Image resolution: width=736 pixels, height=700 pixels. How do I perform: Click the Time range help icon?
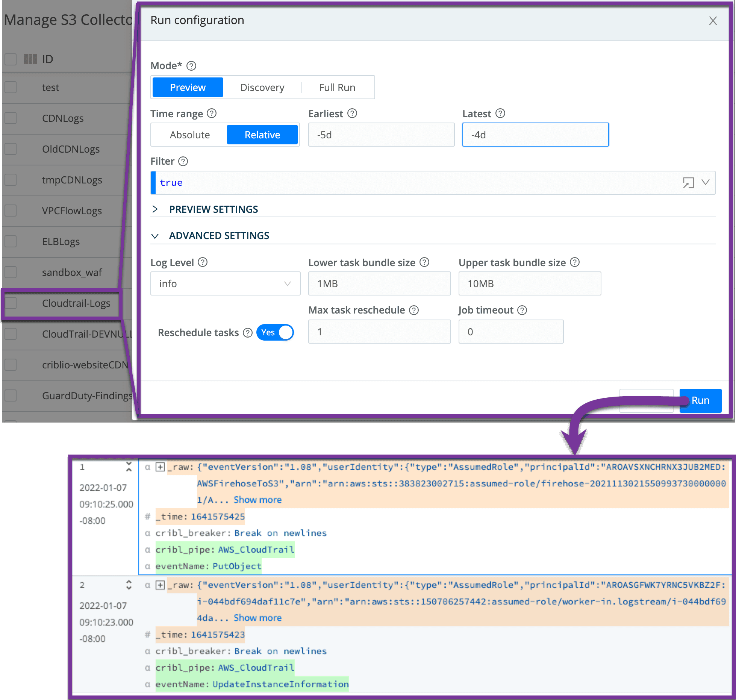point(212,113)
